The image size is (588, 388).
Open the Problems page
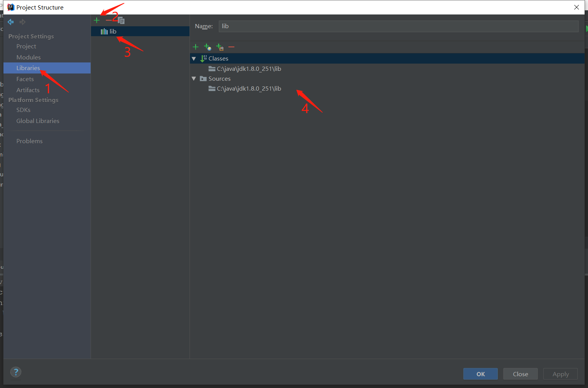(x=29, y=141)
